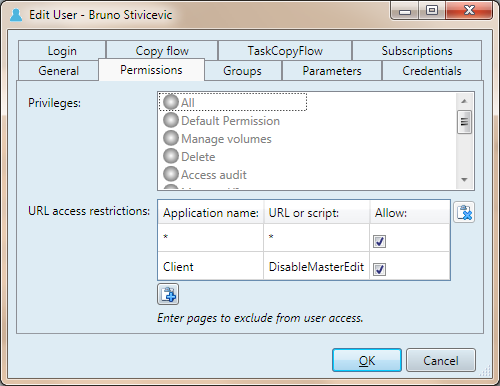
Task: Click the privileges list scroll down arrow
Action: click(x=464, y=180)
